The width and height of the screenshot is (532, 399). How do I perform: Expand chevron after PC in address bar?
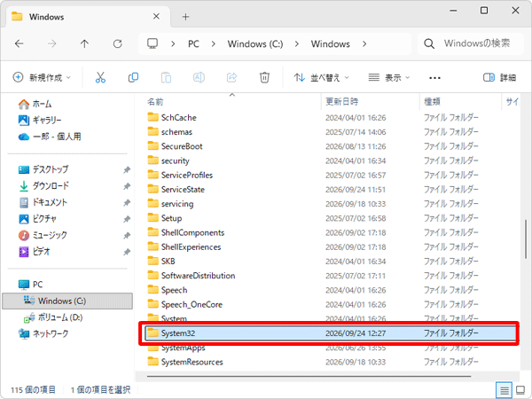point(213,43)
